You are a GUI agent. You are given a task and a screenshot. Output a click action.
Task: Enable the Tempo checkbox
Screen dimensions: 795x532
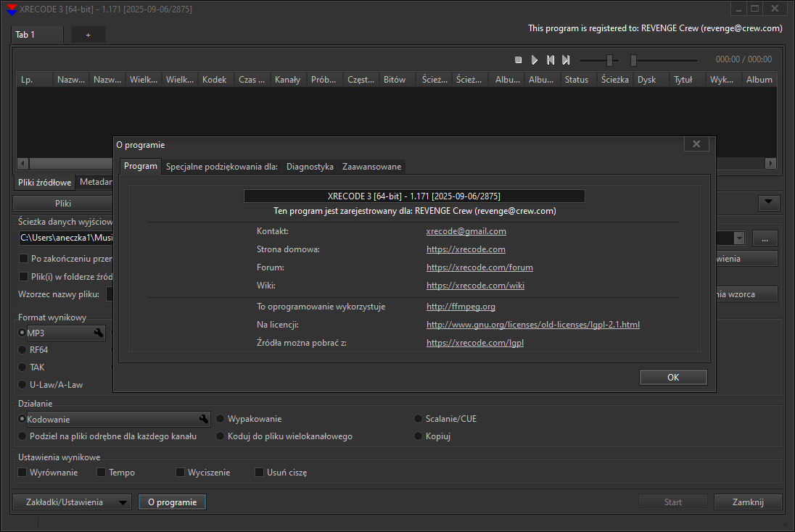[101, 473]
